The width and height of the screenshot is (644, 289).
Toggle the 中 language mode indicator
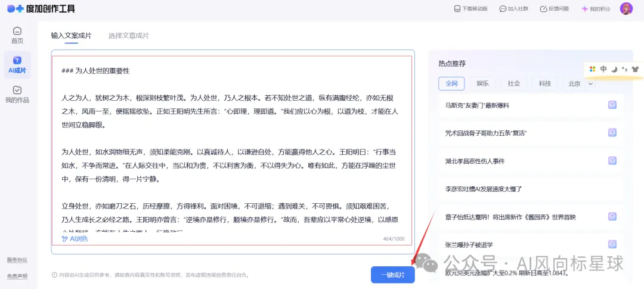[x=603, y=69]
